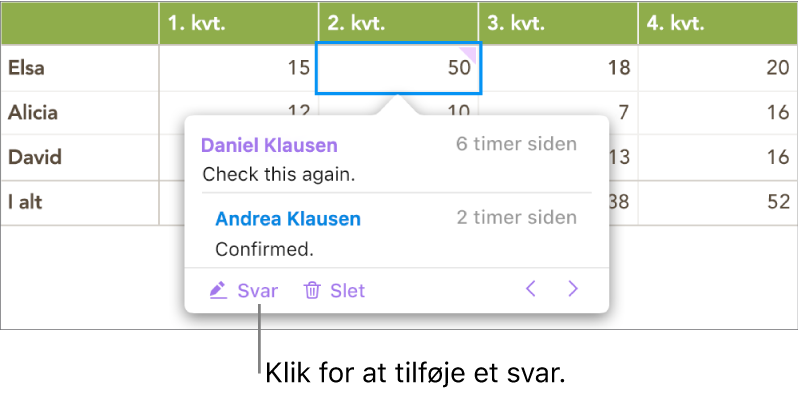Select the 4. kvt. column header

pyautogui.click(x=718, y=24)
